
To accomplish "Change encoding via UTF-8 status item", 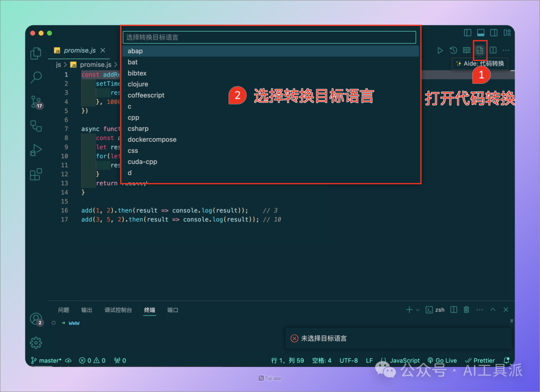I will coord(348,360).
